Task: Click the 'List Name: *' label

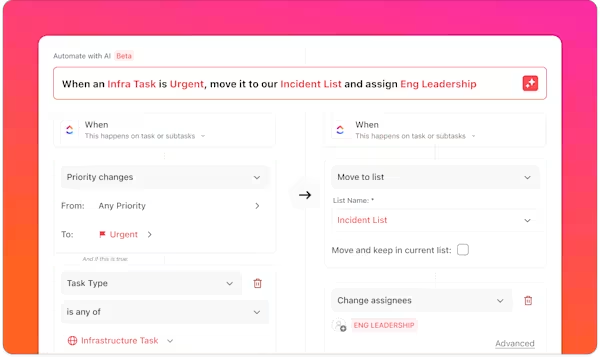Action: [x=353, y=200]
